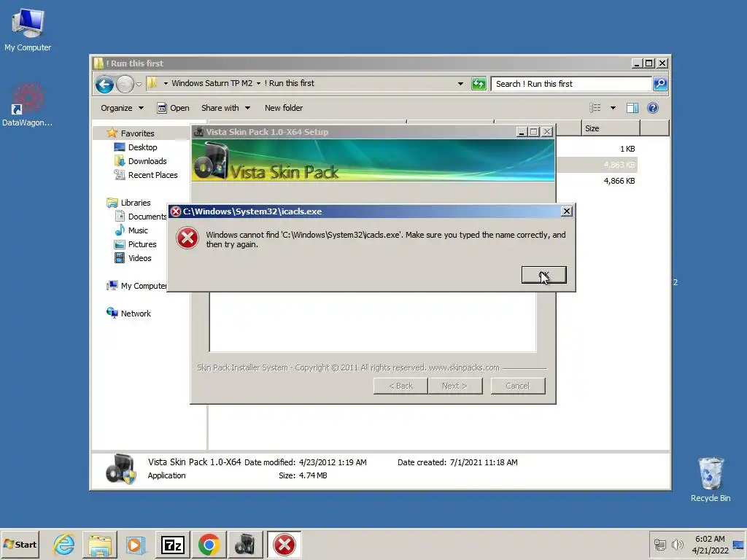Open the DataWagon desktop shortcut
This screenshot has width=747, height=560.
(x=28, y=105)
